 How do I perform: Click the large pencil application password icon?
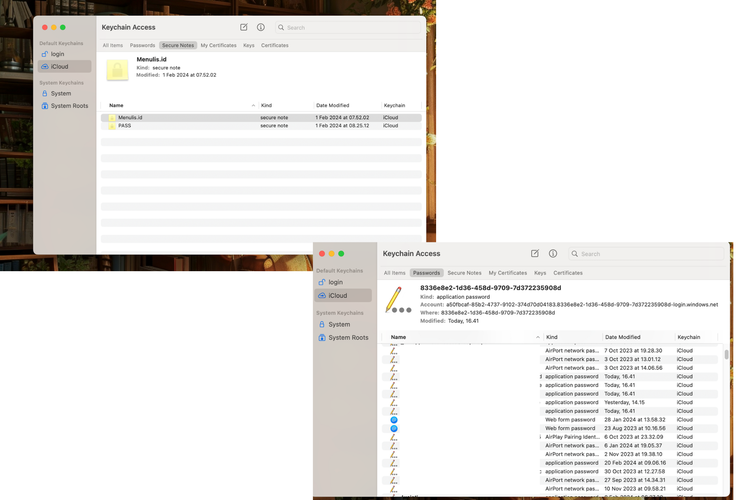397,299
